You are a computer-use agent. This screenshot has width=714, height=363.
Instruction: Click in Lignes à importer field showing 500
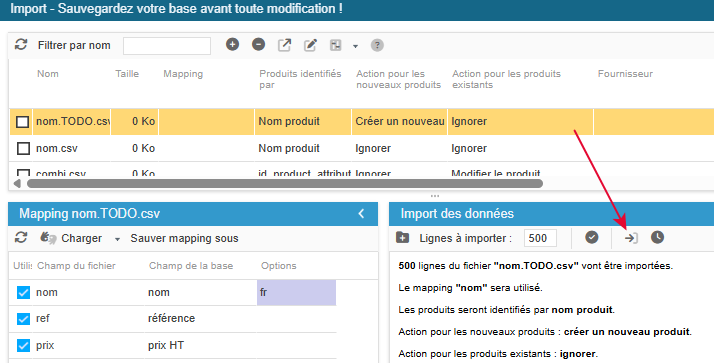(x=540, y=238)
